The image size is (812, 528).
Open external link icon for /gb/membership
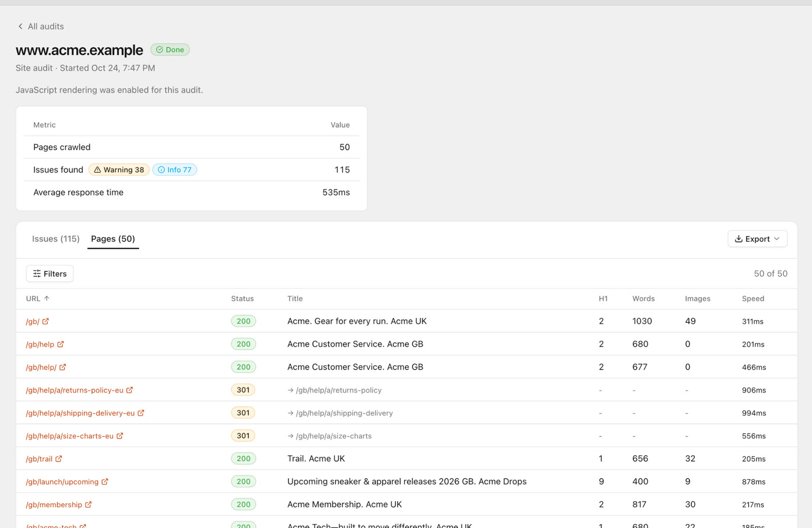tap(88, 504)
